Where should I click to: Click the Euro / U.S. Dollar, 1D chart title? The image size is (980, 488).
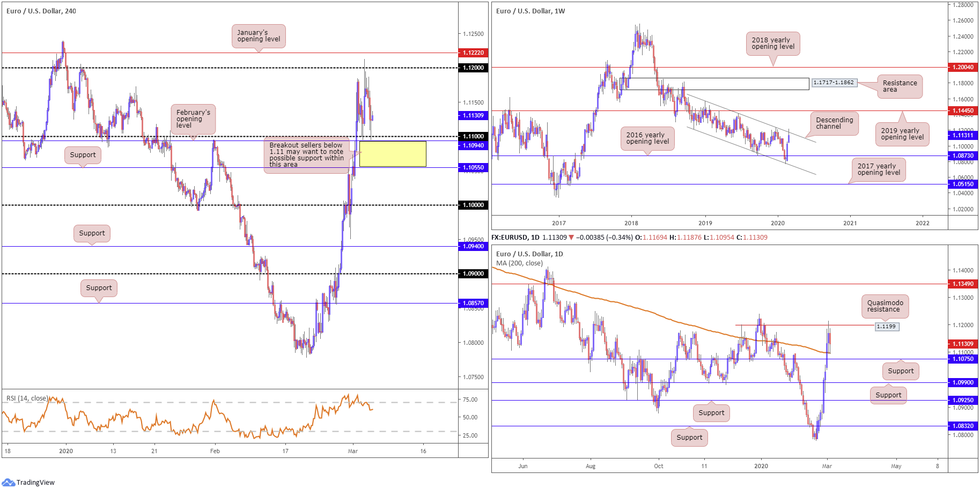pyautogui.click(x=529, y=254)
